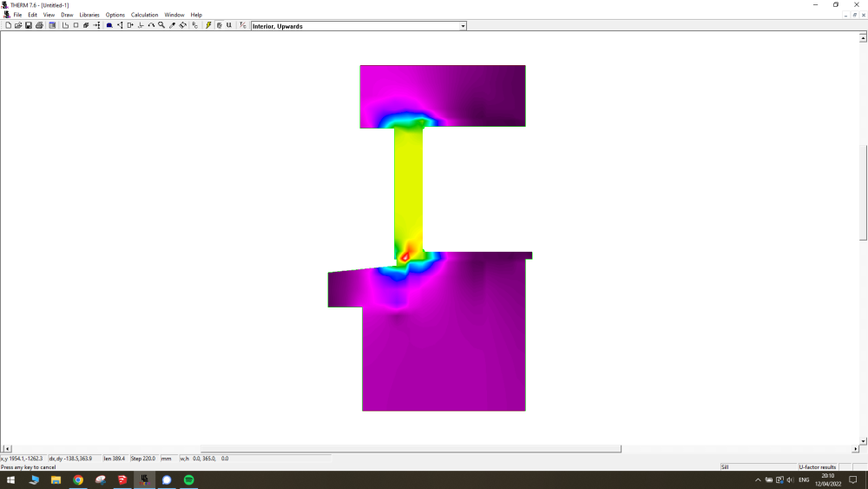Viewport: 868px width, 489px height.
Task: Open Spotify from the taskbar
Action: tap(188, 480)
